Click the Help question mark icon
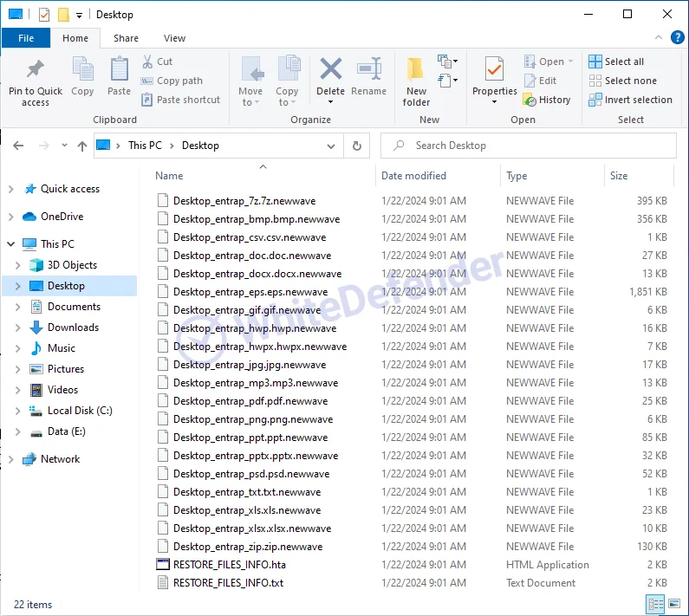689x616 pixels. (x=678, y=38)
